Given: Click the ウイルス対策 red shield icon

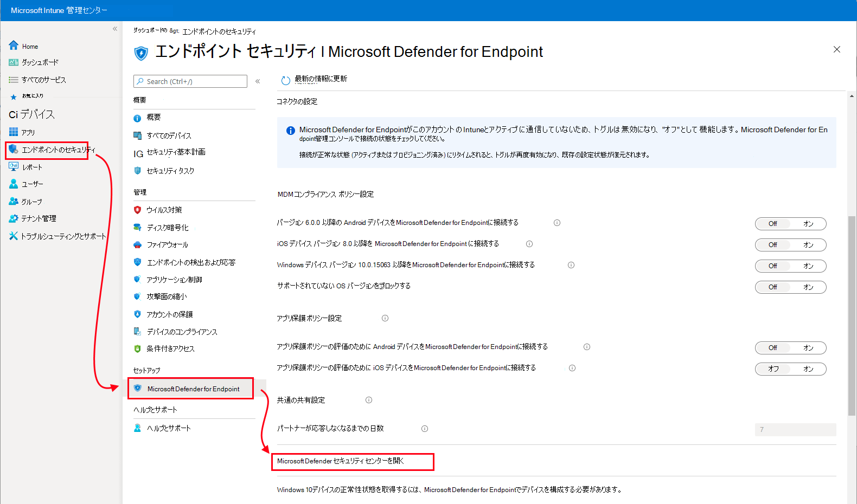Looking at the screenshot, I should point(137,210).
